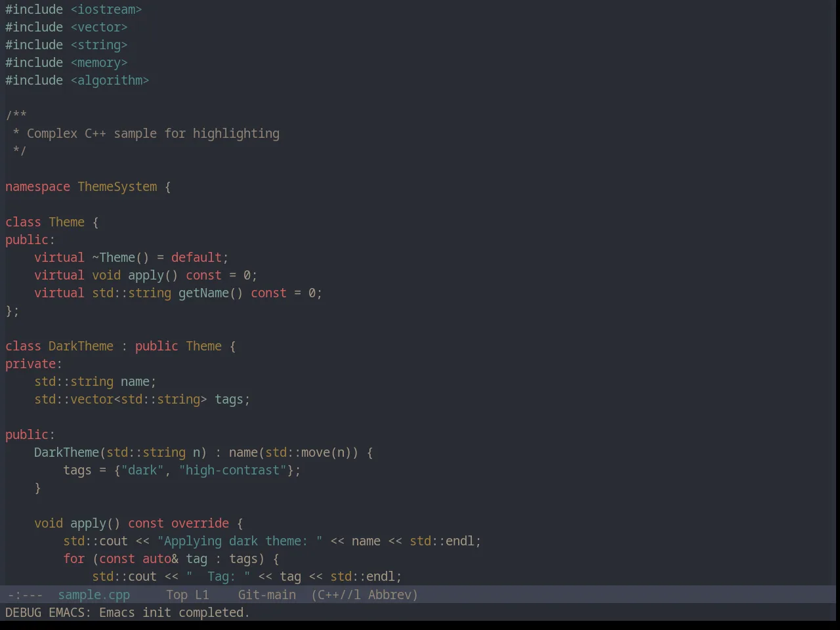
Task: Click the closing '};' of class Theme
Action: click(12, 310)
